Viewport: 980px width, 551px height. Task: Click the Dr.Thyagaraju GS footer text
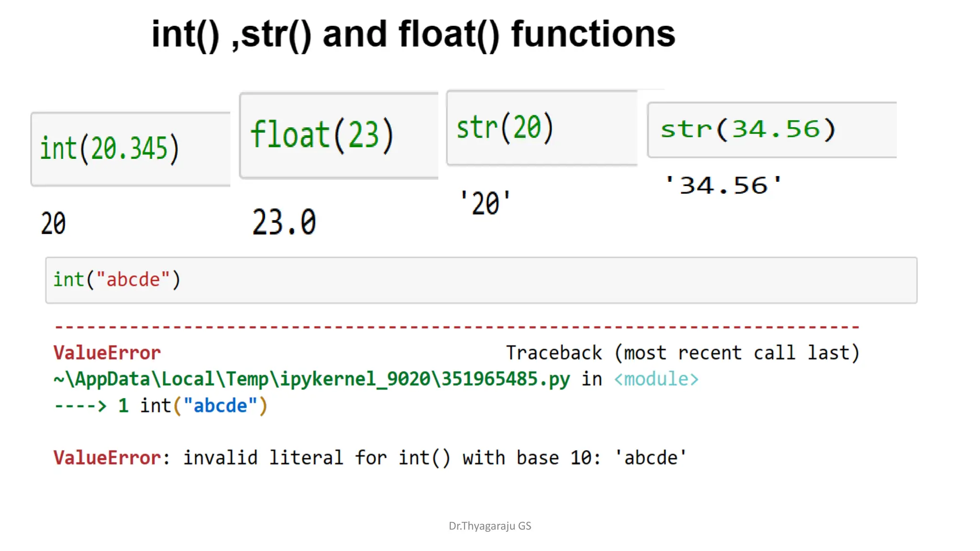tap(490, 526)
